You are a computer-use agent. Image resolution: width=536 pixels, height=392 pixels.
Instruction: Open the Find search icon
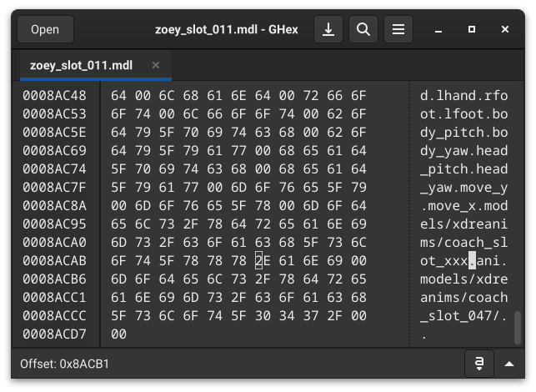coord(363,30)
